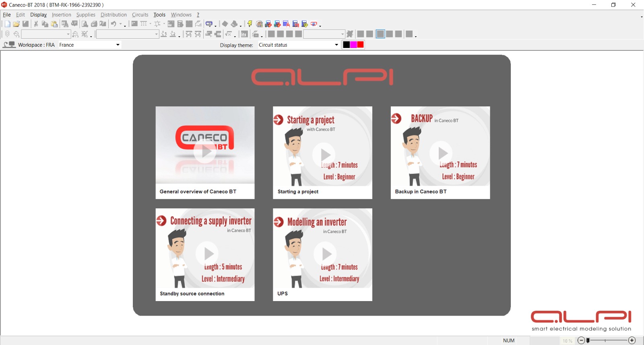Click the transformer source icon
The image size is (644, 345).
(x=7, y=34)
